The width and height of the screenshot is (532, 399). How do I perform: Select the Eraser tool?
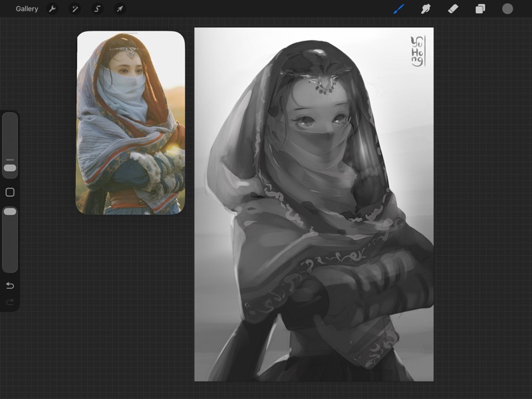453,9
